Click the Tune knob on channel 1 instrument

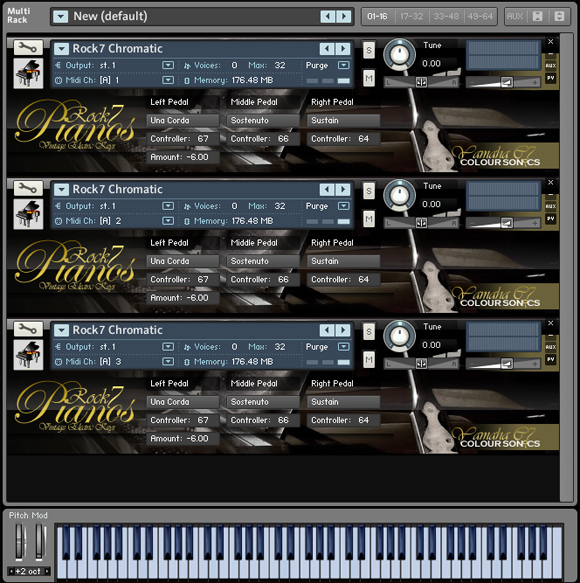tap(399, 55)
